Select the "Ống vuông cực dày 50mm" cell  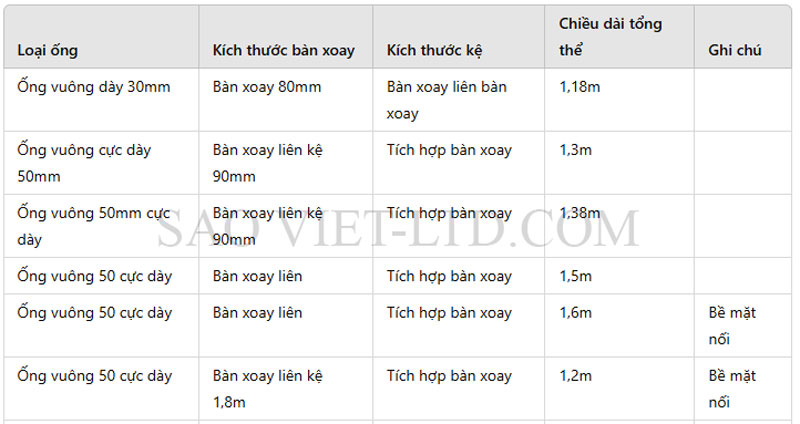(84, 163)
